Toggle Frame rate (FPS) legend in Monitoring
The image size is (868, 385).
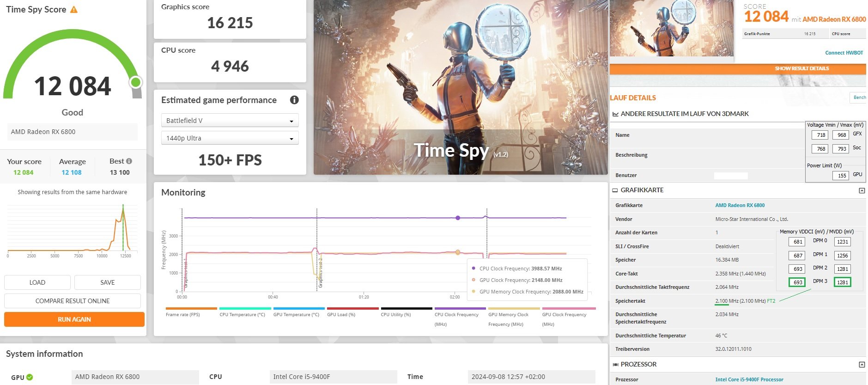coord(191,312)
